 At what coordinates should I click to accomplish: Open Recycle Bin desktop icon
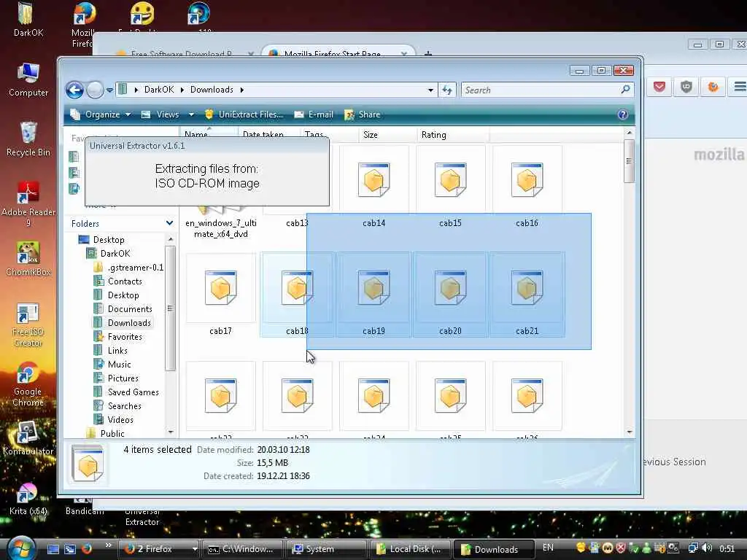[28, 139]
